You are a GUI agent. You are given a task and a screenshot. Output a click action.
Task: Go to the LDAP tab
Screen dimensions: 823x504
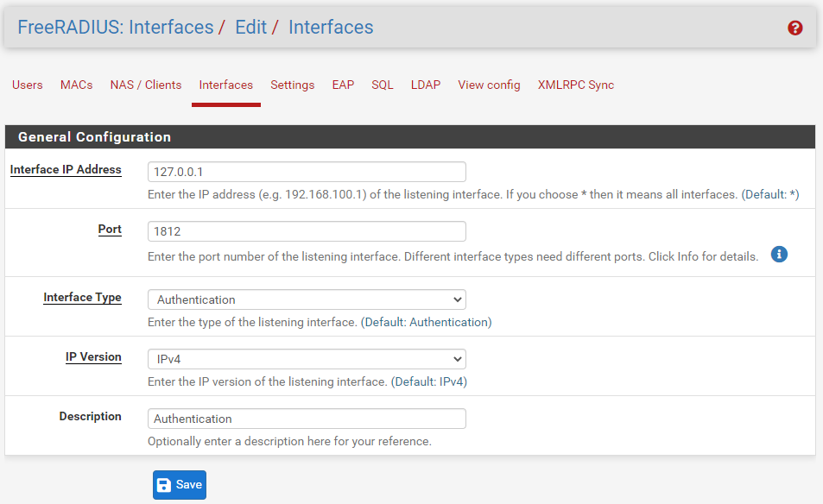pos(426,85)
